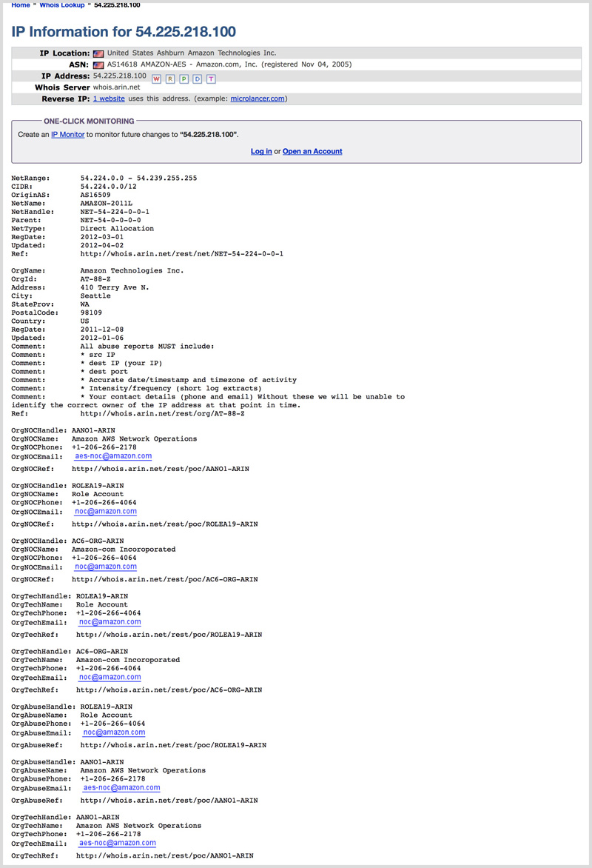Click Address value 410 Terry Ave N.

click(115, 288)
